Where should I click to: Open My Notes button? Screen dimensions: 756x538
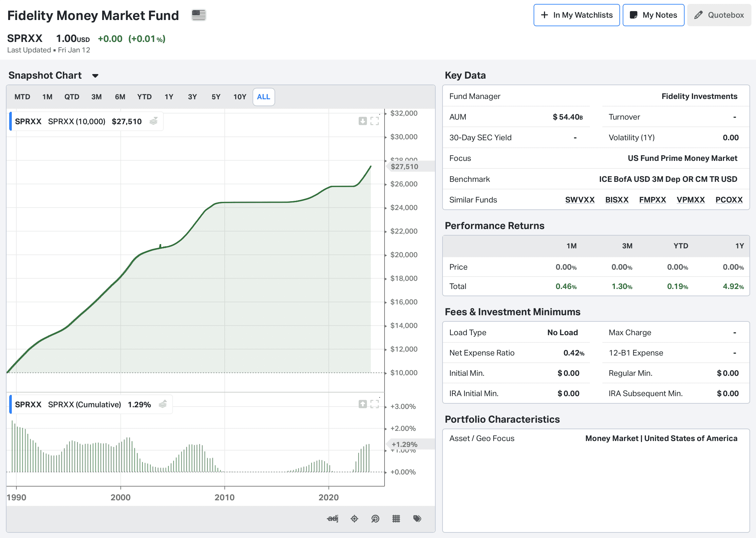click(x=653, y=15)
